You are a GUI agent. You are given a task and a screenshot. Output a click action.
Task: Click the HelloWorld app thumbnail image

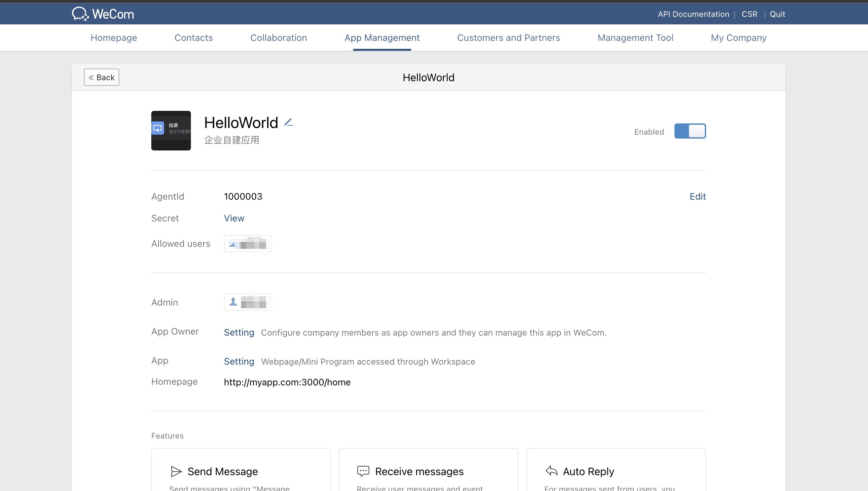point(171,131)
